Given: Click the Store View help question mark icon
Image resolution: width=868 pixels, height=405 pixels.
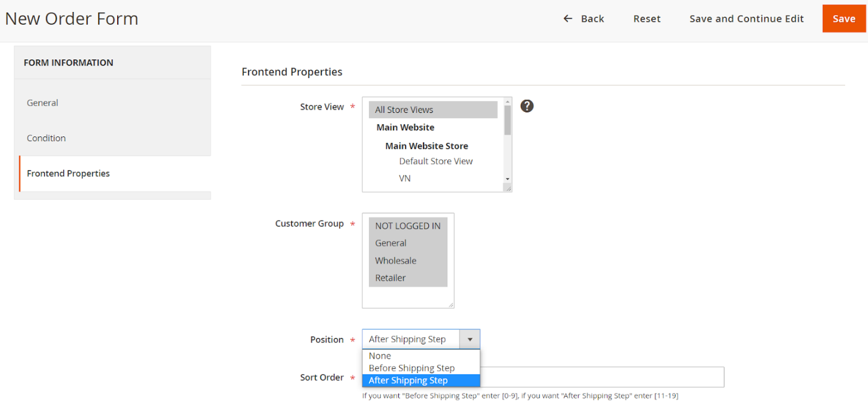Looking at the screenshot, I should pyautogui.click(x=527, y=106).
